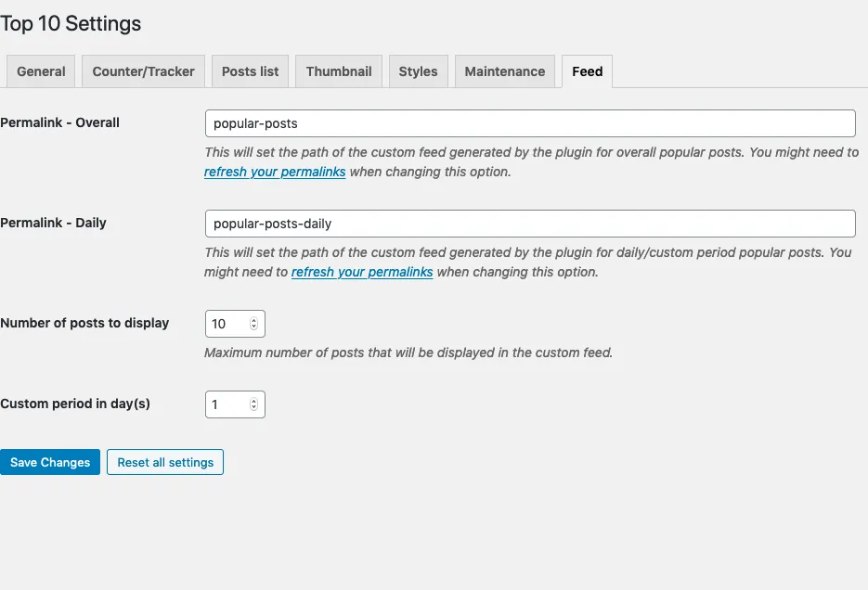Increase the number of posts stepper
The width and height of the screenshot is (868, 590).
tap(253, 320)
